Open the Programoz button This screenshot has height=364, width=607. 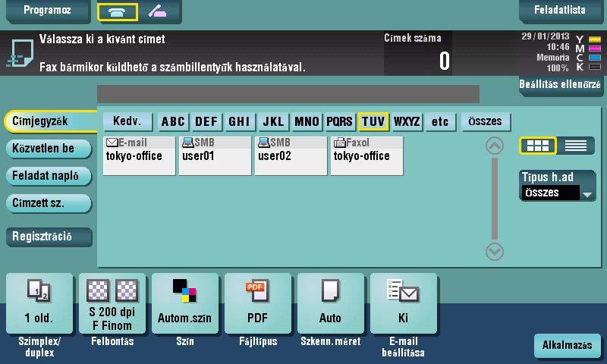pos(48,11)
